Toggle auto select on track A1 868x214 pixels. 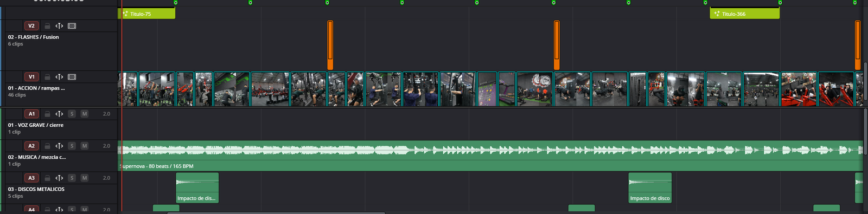[x=59, y=114]
